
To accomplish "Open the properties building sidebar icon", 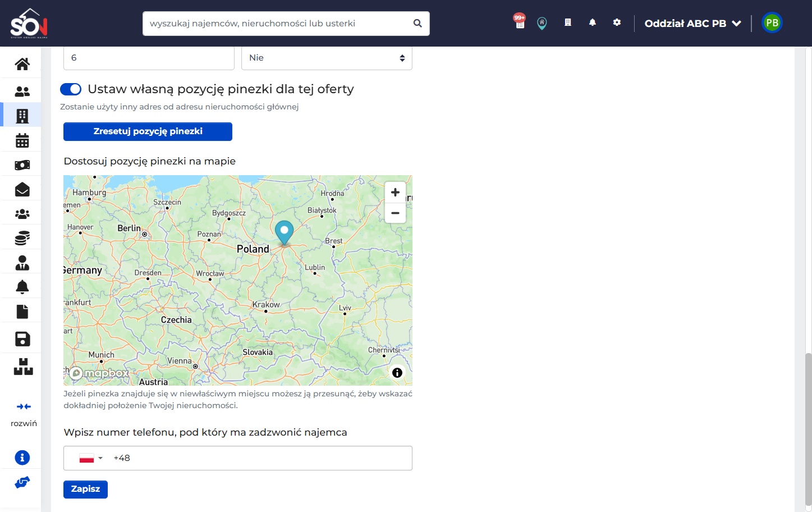I will click(x=22, y=116).
